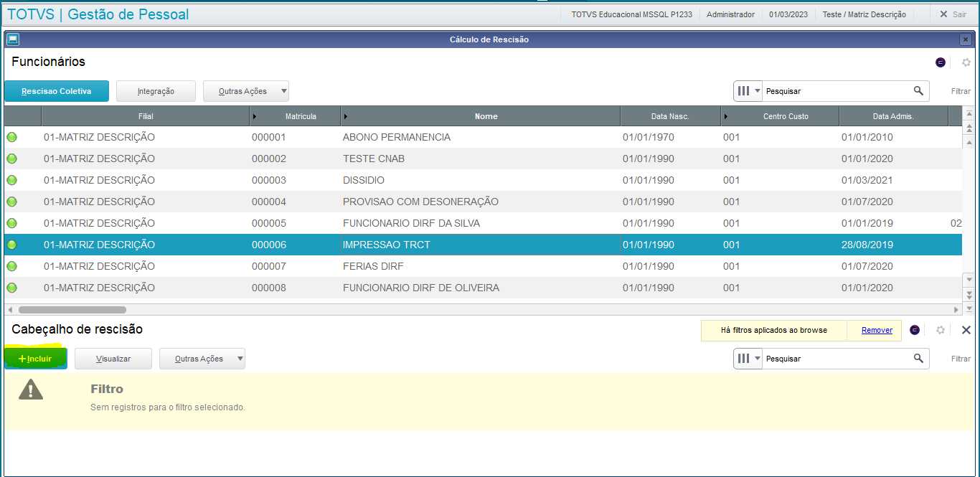Select the DISSIDIO name cell
Screen dimensions: 980x477
tap(480, 180)
